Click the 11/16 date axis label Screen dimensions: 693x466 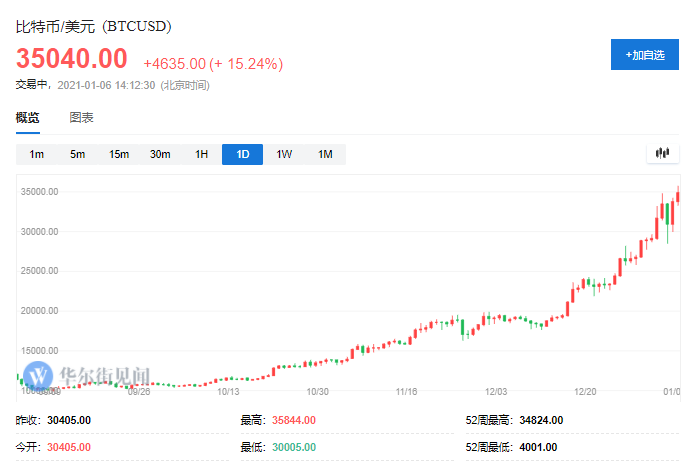click(x=407, y=392)
